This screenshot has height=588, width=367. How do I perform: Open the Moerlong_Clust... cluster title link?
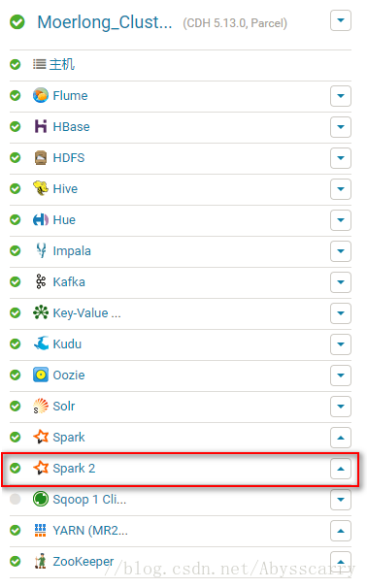click(x=105, y=22)
